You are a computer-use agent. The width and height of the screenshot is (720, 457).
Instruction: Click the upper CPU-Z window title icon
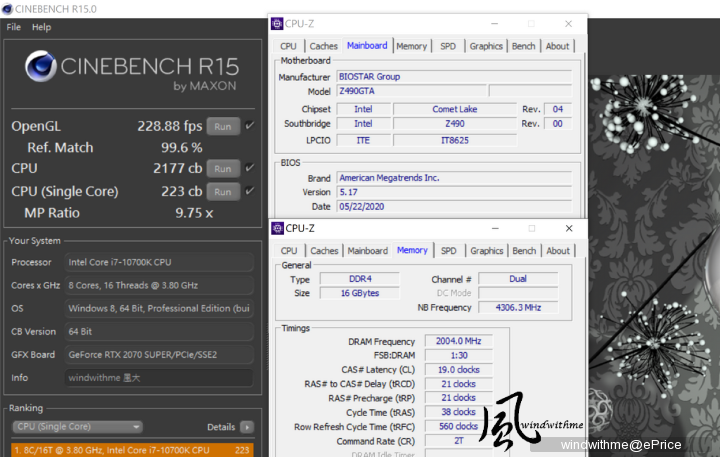coord(277,23)
